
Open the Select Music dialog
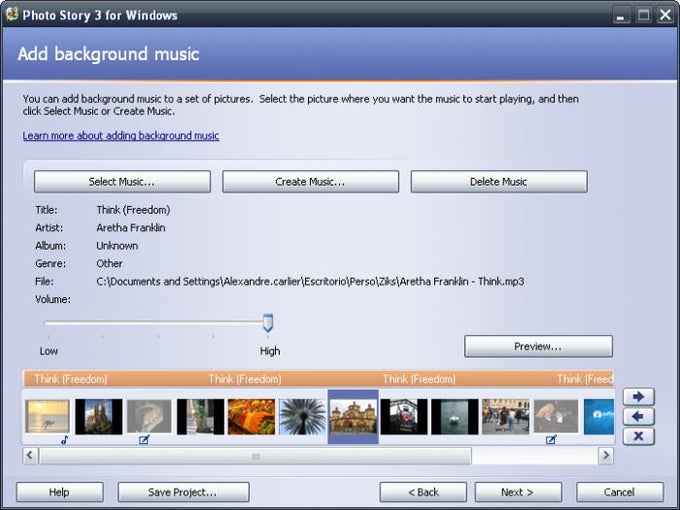(x=122, y=181)
